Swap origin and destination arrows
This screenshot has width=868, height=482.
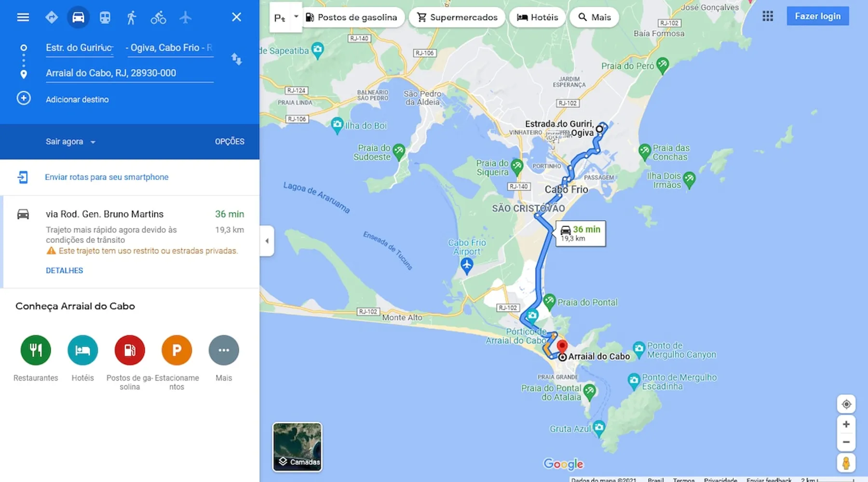coord(236,59)
